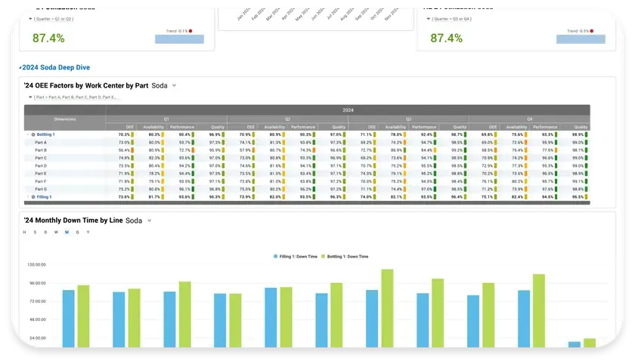Collapse the 2024 Soda Deep Dive section
This screenshot has width=635, height=364.
[x=20, y=67]
